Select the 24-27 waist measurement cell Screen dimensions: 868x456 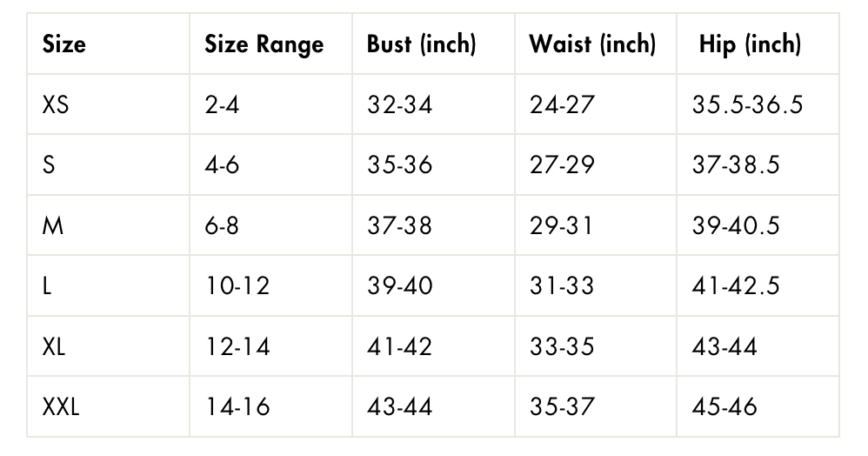point(562,105)
